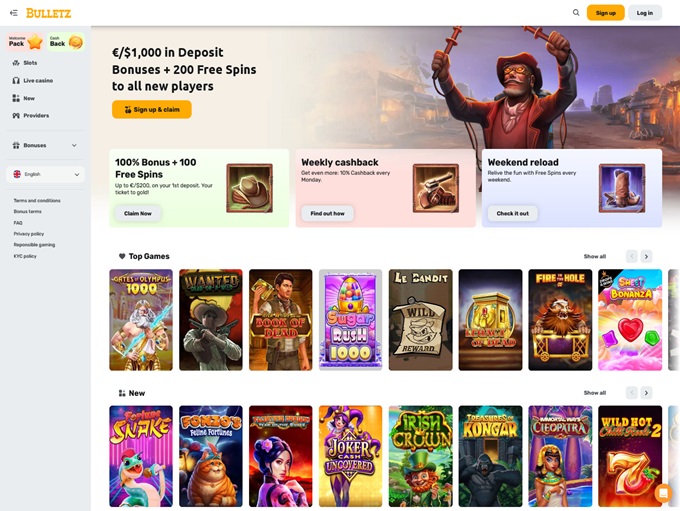
Task: Click the Sign up & claim button
Action: click(152, 109)
